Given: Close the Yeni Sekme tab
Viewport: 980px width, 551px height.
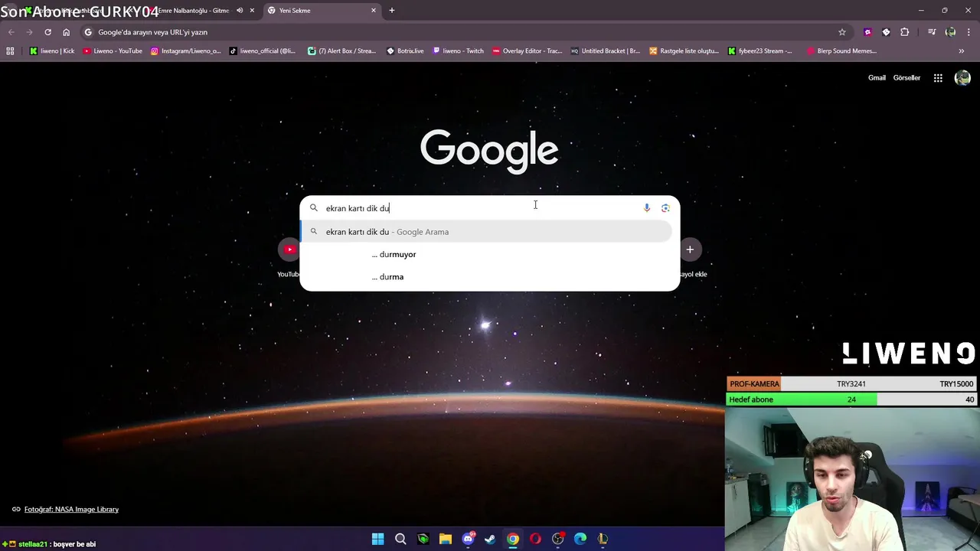Looking at the screenshot, I should click(x=374, y=11).
